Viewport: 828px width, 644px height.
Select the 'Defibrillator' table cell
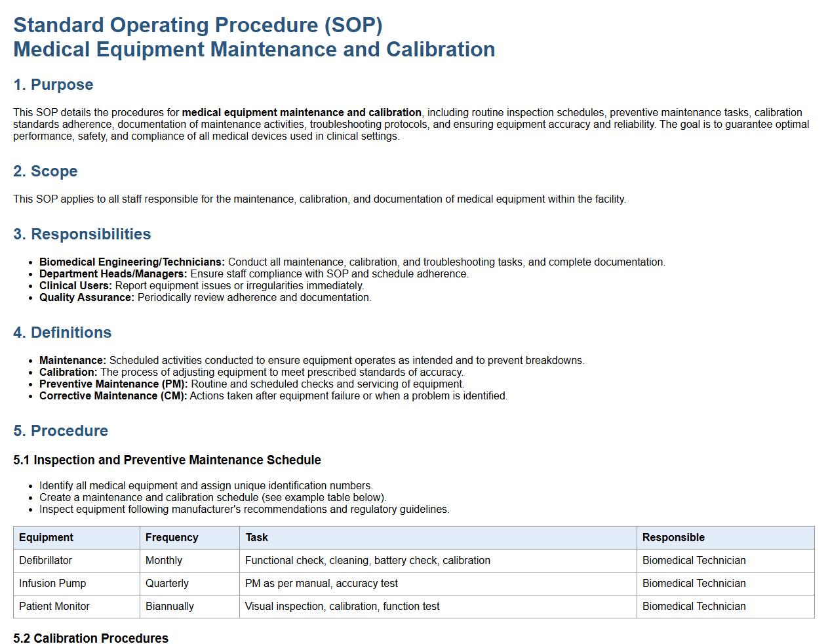point(45,560)
